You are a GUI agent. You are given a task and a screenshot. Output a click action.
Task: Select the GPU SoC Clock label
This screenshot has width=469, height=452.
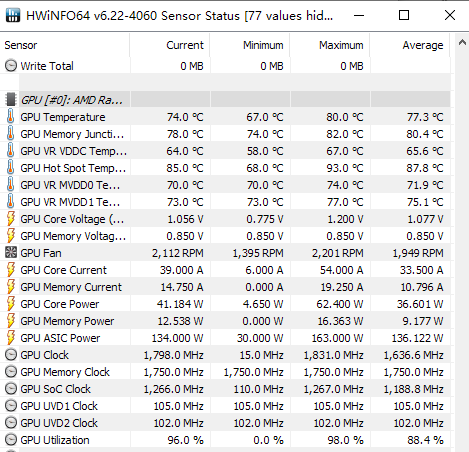click(x=55, y=389)
